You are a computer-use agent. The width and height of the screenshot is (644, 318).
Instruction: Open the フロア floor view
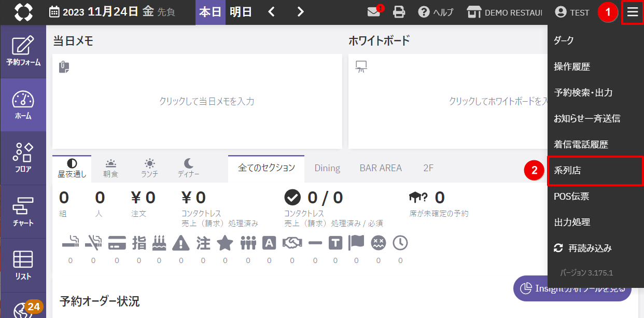pyautogui.click(x=23, y=158)
